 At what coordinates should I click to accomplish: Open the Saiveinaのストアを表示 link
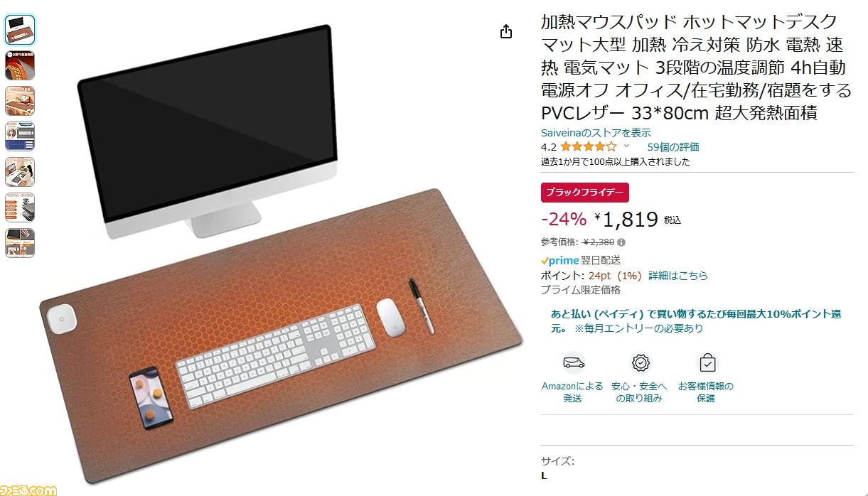click(x=596, y=133)
